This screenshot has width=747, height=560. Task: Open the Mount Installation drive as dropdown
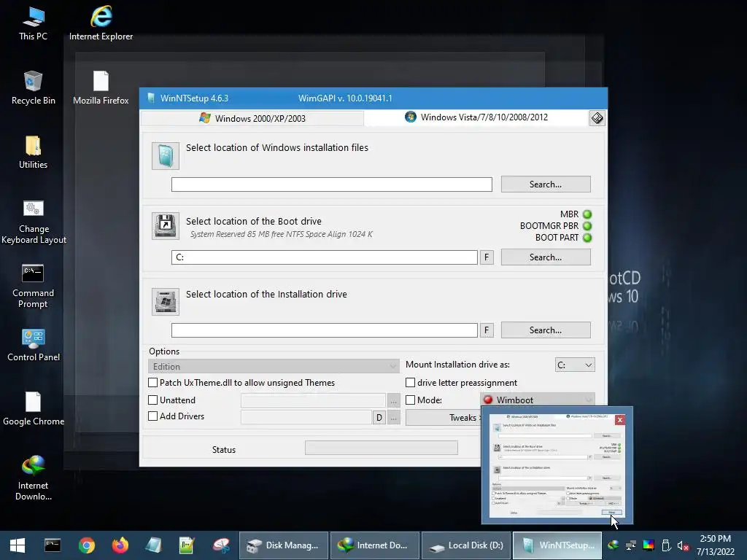pos(575,365)
